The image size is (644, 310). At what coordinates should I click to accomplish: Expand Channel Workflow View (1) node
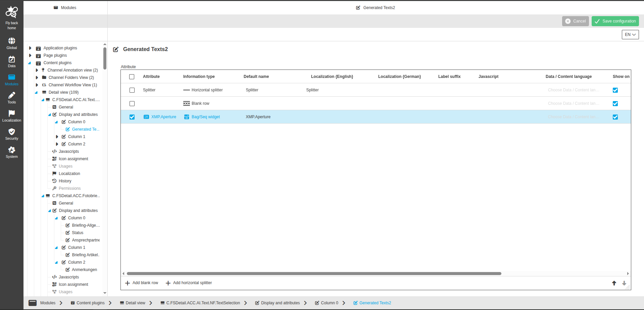coord(37,85)
